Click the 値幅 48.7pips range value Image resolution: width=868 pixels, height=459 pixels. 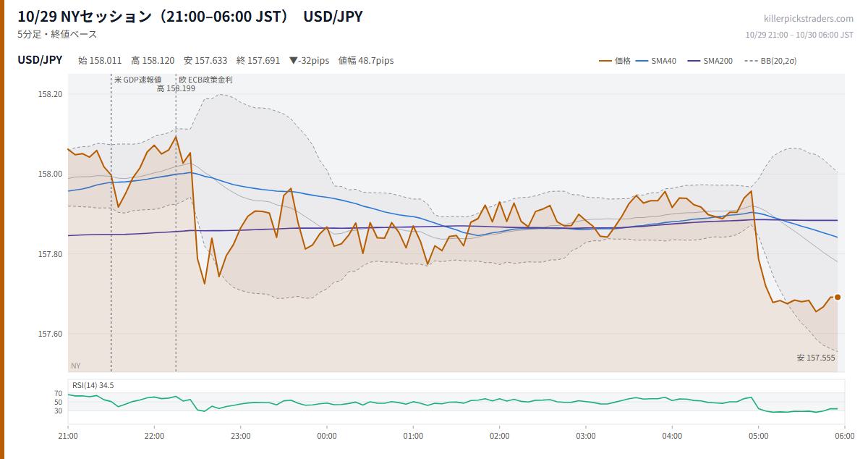tap(366, 61)
